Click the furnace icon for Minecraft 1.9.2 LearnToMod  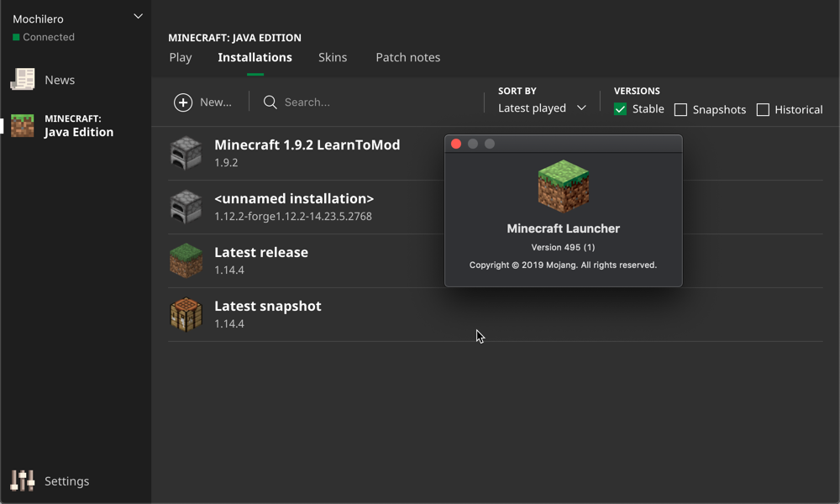point(186,153)
